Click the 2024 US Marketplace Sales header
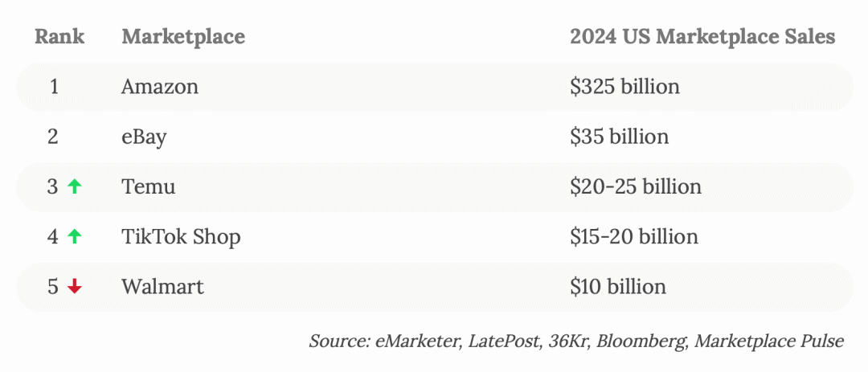Image resolution: width=868 pixels, height=372 pixels. (x=702, y=37)
